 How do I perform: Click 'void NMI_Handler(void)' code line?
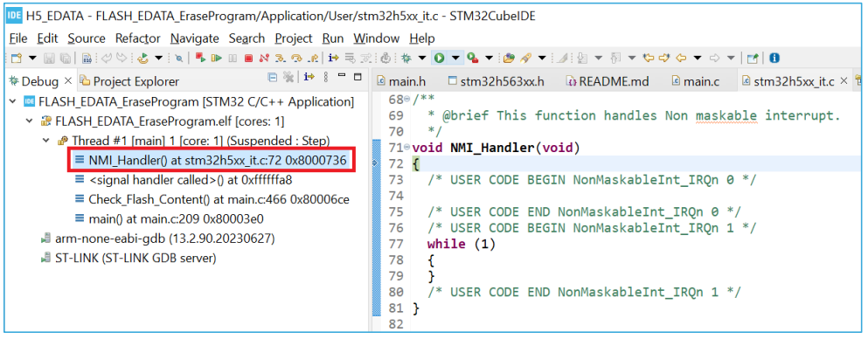pos(496,148)
